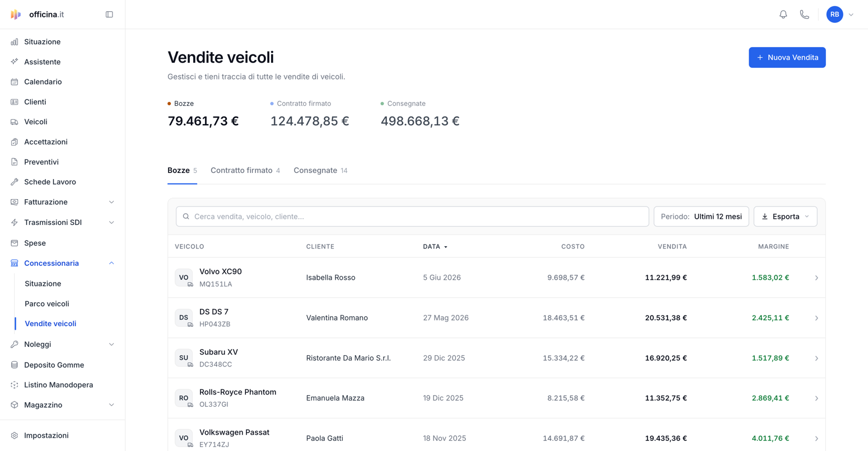Click sale price 20.531,38 €
Screen dimensions: 868x451
[666, 318]
